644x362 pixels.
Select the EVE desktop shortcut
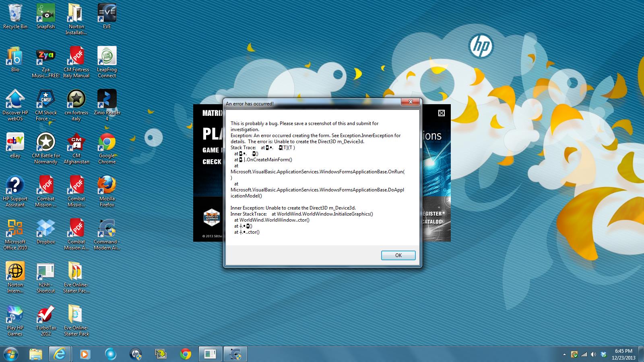click(107, 16)
